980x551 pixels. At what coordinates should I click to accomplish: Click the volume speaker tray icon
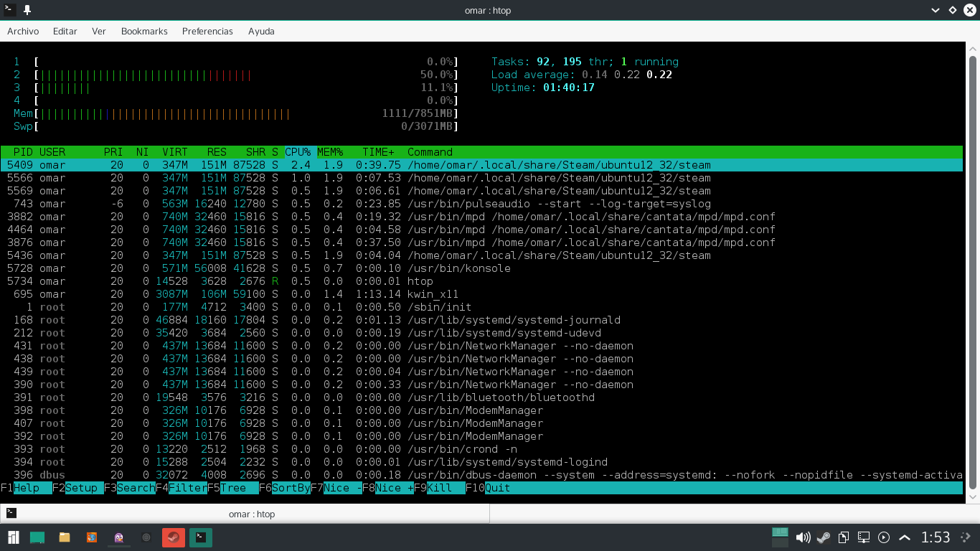[803, 537]
